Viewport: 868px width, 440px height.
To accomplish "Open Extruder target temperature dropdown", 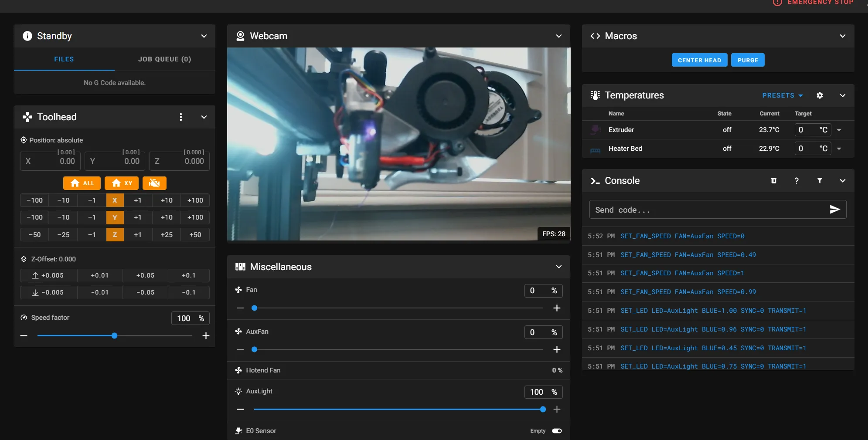I will click(x=839, y=130).
